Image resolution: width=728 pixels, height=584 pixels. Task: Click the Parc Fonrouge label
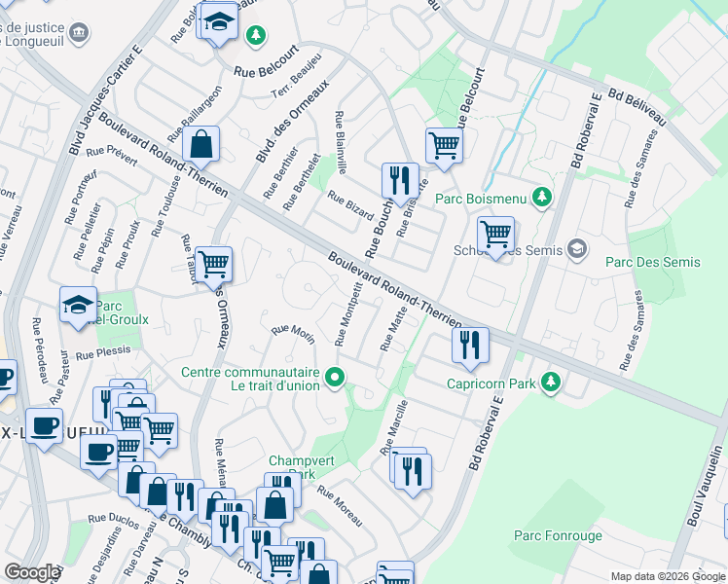(x=558, y=535)
